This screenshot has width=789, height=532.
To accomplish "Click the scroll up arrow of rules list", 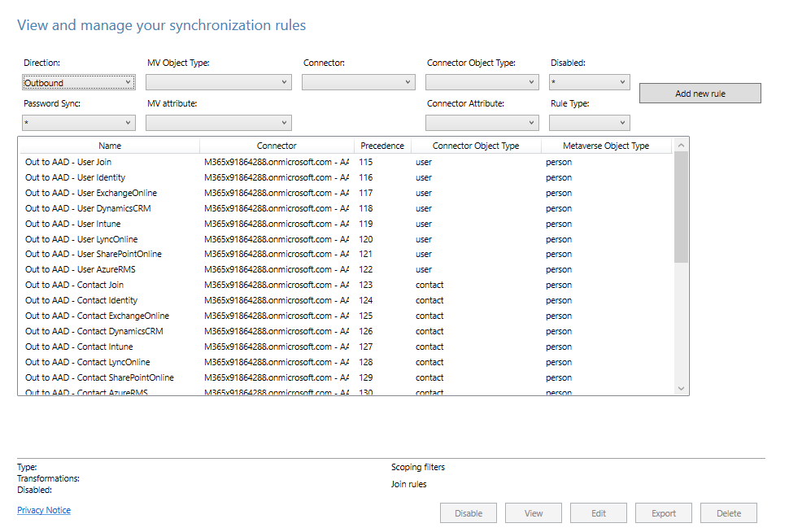I will coord(681,145).
